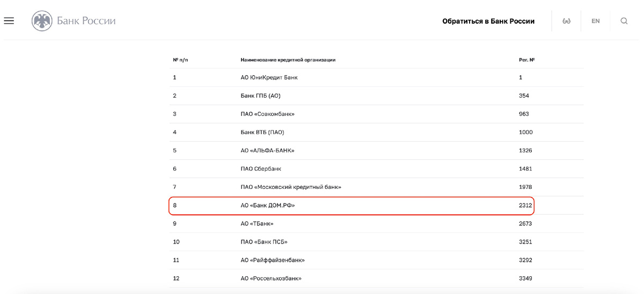Select registration number 1000
This screenshot has width=644, height=294.
click(526, 133)
